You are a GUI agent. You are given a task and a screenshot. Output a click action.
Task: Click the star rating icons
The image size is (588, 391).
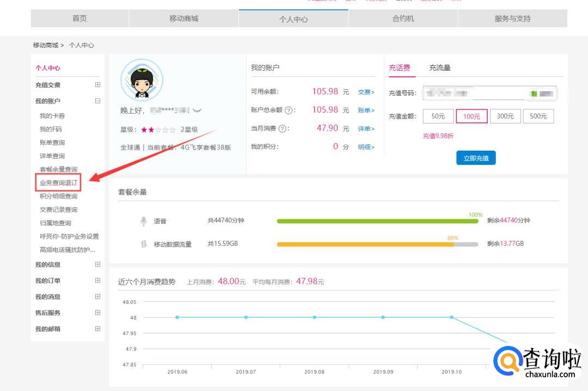pyautogui.click(x=158, y=129)
